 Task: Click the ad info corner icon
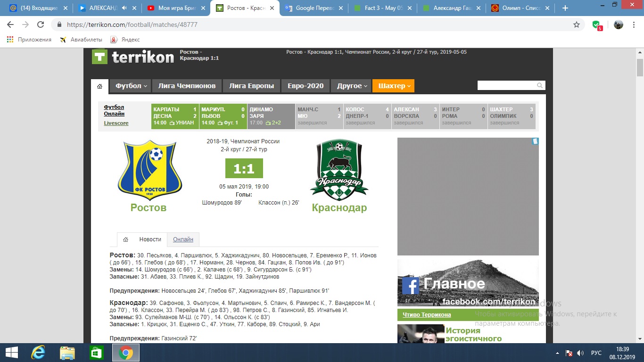pyautogui.click(x=535, y=141)
